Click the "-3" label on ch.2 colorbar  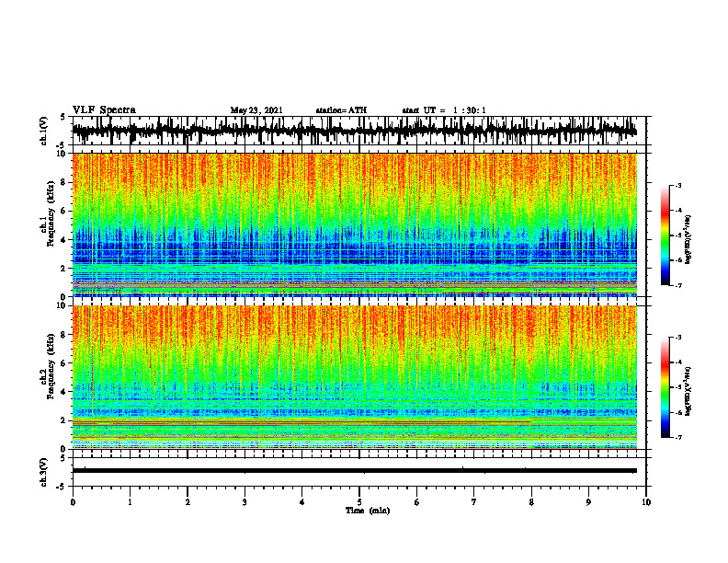tap(678, 338)
